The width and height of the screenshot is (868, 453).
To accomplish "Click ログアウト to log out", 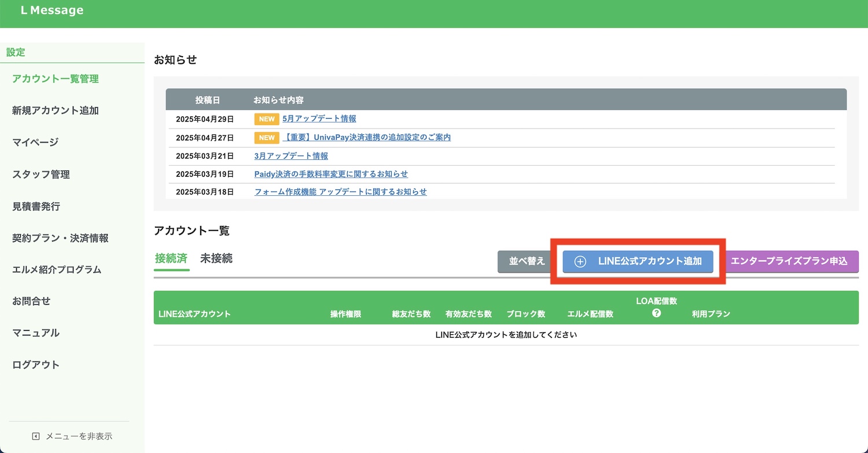I will coord(36,365).
